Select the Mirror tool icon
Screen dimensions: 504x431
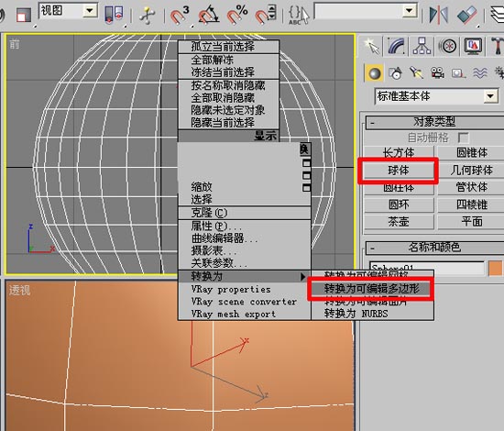pyautogui.click(x=439, y=15)
